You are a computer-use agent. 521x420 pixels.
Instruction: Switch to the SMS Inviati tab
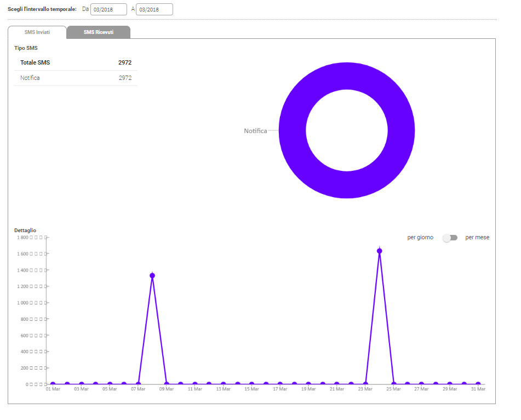[37, 32]
